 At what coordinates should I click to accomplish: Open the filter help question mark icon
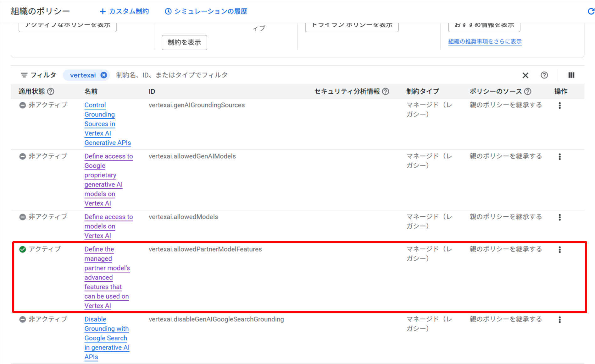(544, 75)
